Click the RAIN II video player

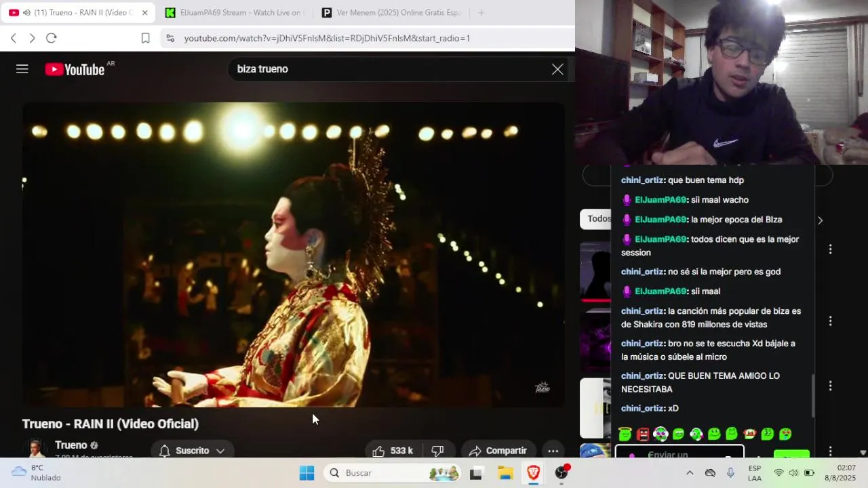coord(294,255)
